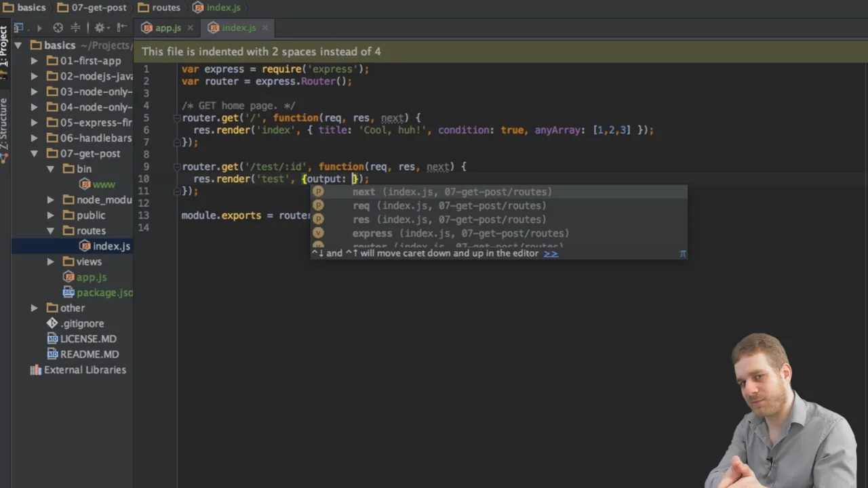
Task: Click the indentation warning banner
Action: (x=502, y=52)
